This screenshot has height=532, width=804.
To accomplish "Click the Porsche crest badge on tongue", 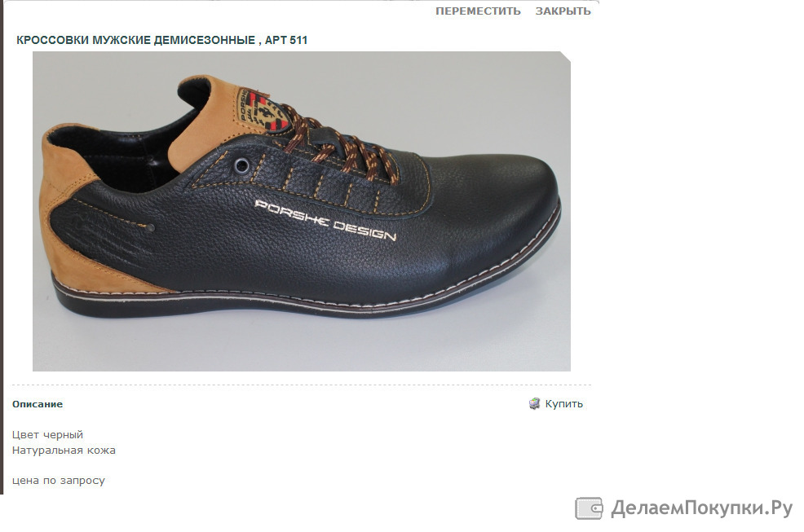I will point(263,112).
